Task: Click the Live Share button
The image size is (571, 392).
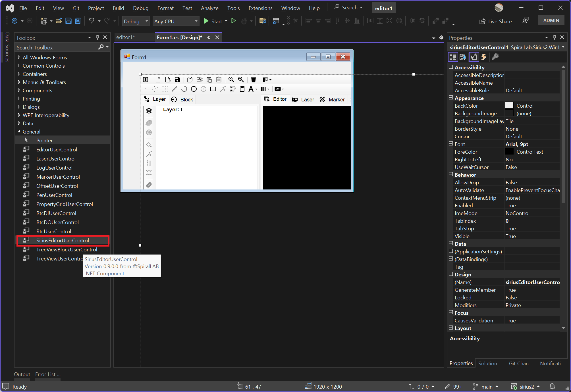Action: coord(495,21)
